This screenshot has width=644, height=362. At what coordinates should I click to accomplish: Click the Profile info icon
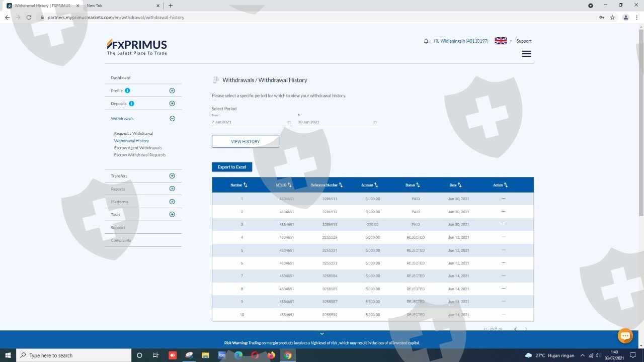pyautogui.click(x=127, y=90)
